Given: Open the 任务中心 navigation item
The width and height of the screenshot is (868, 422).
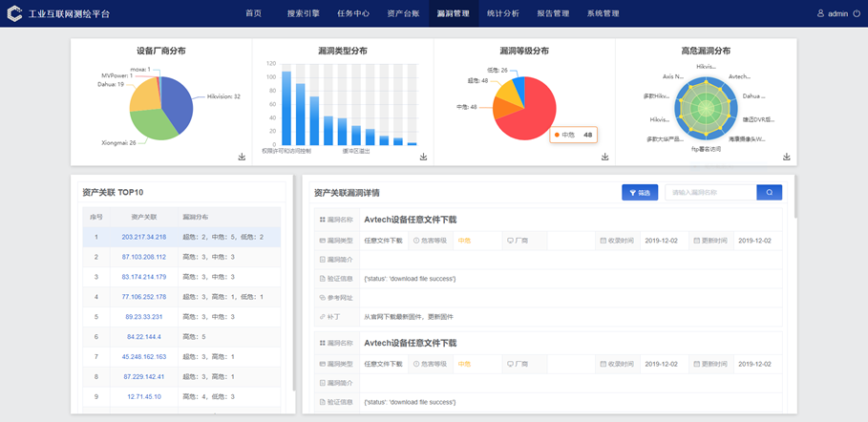Looking at the screenshot, I should pyautogui.click(x=354, y=14).
